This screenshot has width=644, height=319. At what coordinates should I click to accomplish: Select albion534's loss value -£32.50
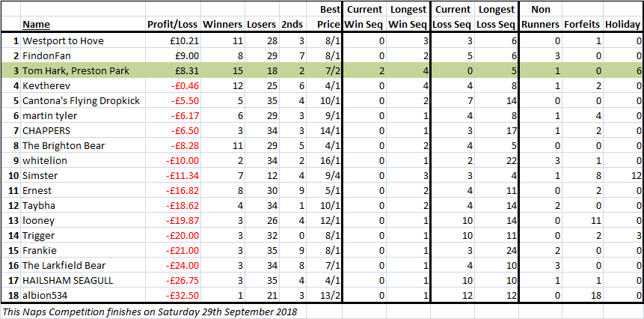pos(173,296)
